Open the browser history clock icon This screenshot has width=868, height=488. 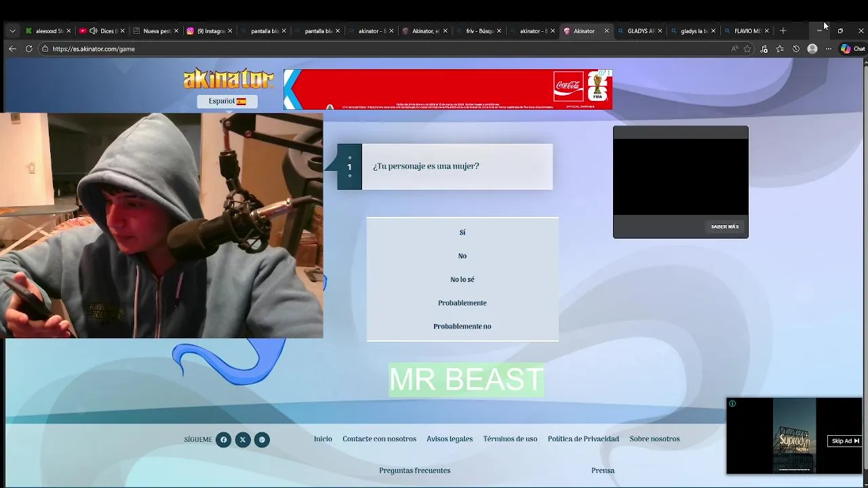click(796, 49)
